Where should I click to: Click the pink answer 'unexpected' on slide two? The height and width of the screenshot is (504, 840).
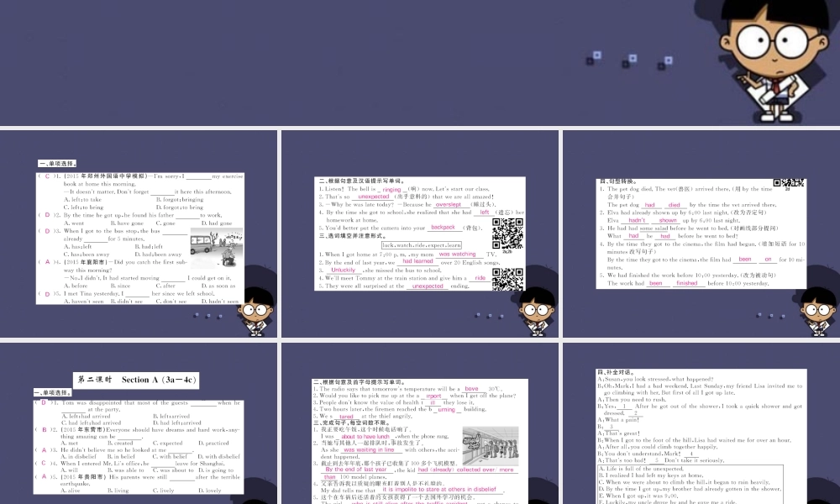[x=374, y=197]
